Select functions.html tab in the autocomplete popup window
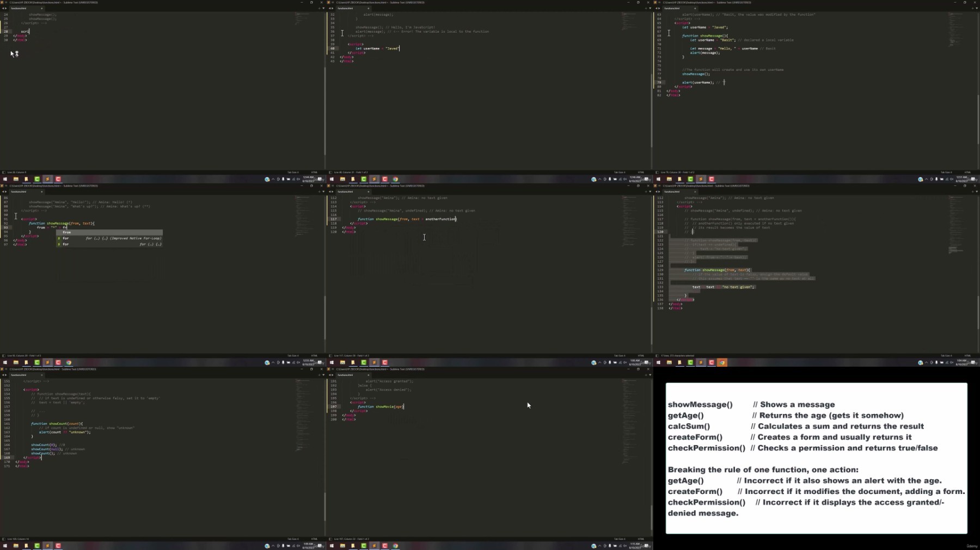The height and width of the screenshot is (550, 980). pyautogui.click(x=26, y=191)
